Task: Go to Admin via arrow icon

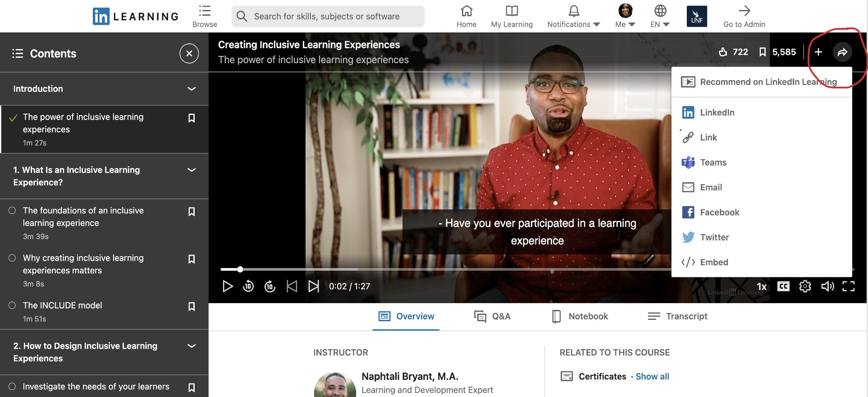Action: [744, 11]
